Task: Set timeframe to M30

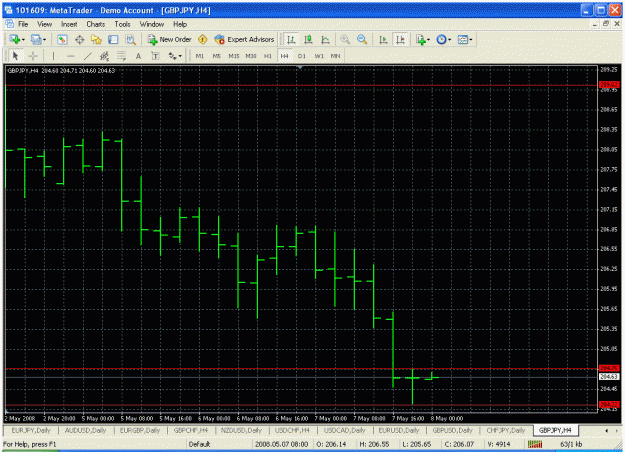Action: (x=251, y=56)
